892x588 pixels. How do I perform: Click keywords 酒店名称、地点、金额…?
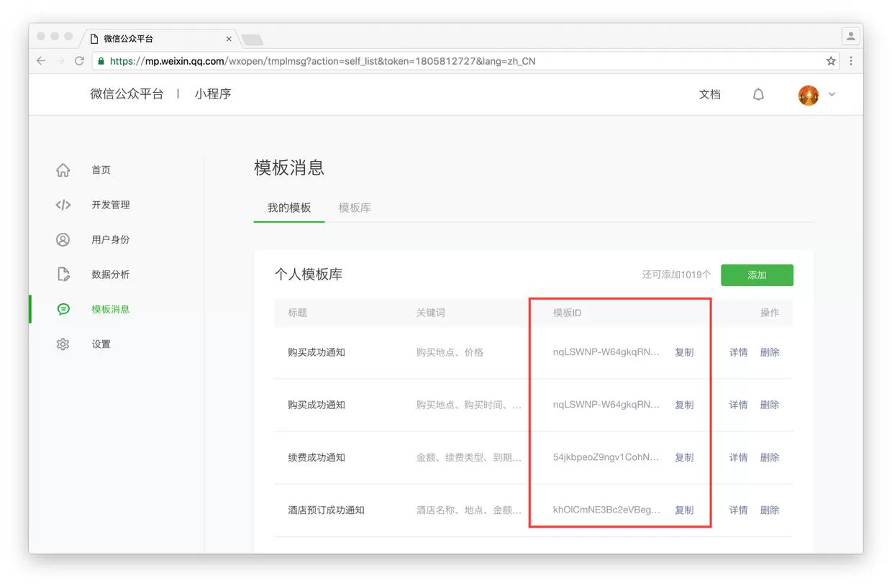point(469,510)
